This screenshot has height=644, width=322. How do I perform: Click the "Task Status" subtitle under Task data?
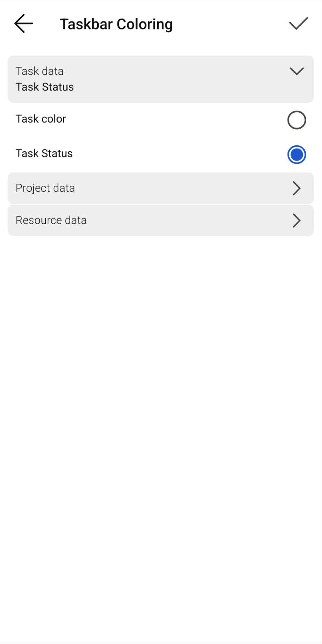coord(45,87)
